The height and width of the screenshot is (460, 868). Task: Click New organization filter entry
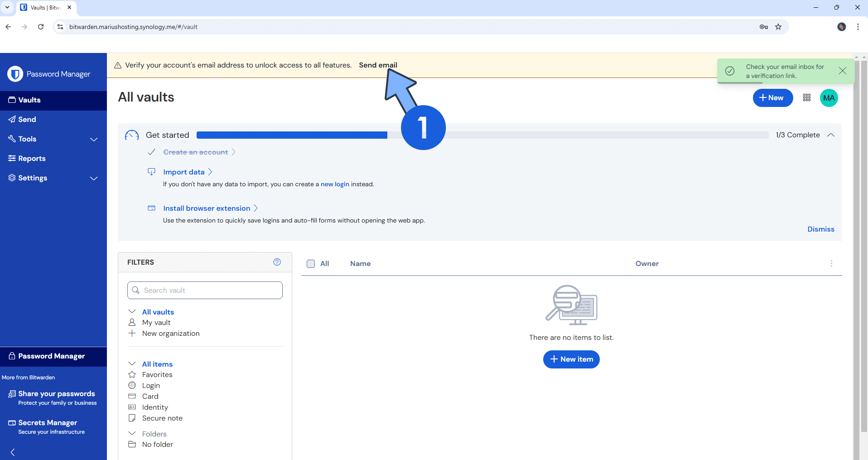coord(171,334)
